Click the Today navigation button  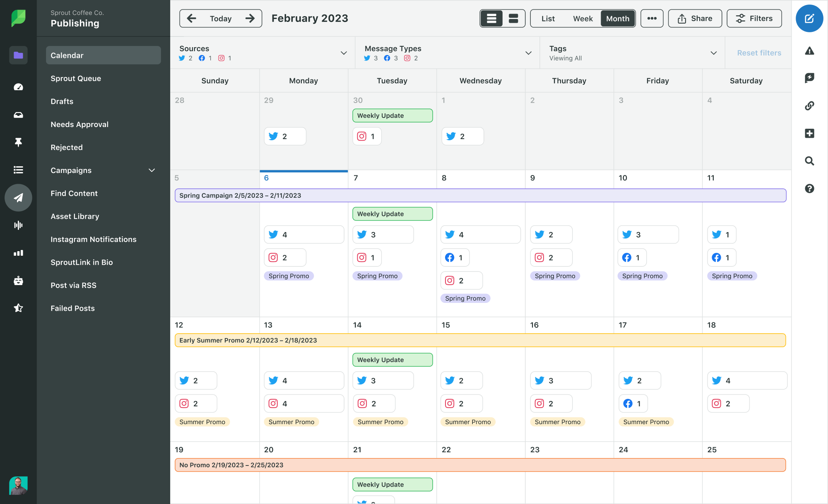(x=221, y=18)
